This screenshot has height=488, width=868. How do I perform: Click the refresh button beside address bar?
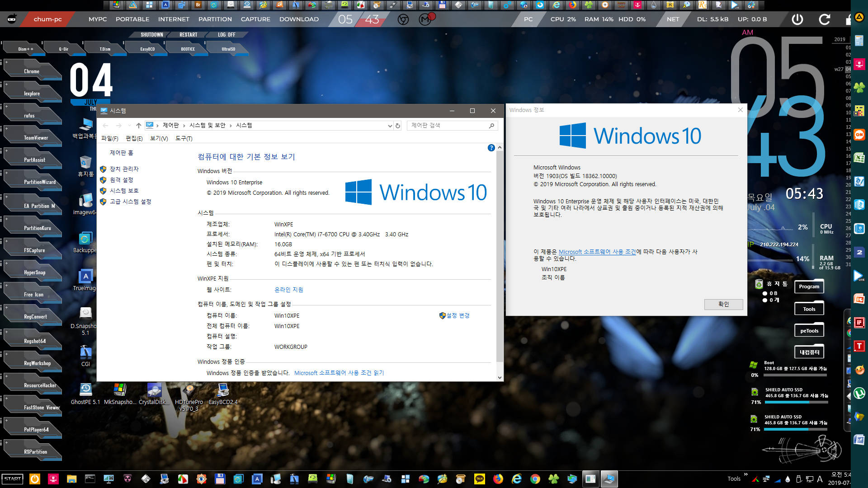coord(398,126)
